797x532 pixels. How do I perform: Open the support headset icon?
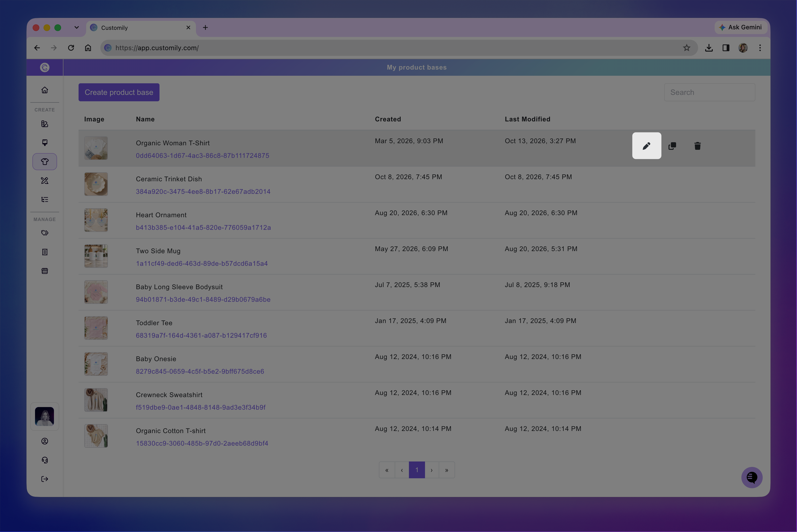pyautogui.click(x=45, y=460)
